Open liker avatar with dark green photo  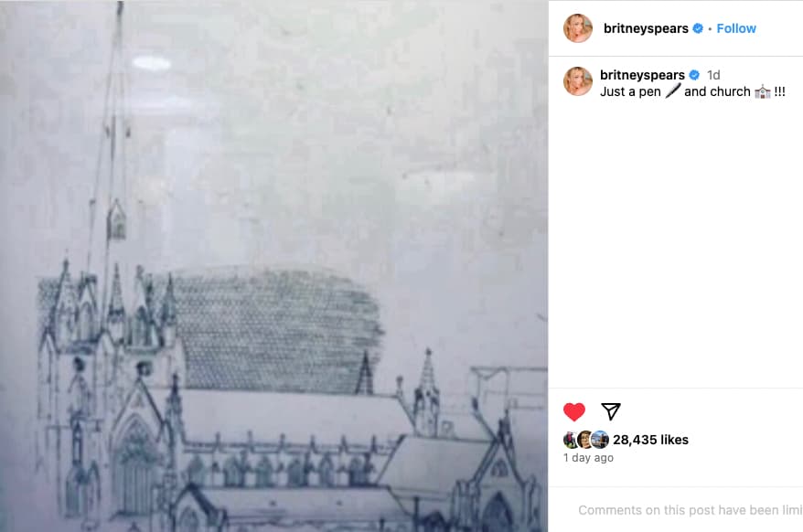pyautogui.click(x=571, y=440)
